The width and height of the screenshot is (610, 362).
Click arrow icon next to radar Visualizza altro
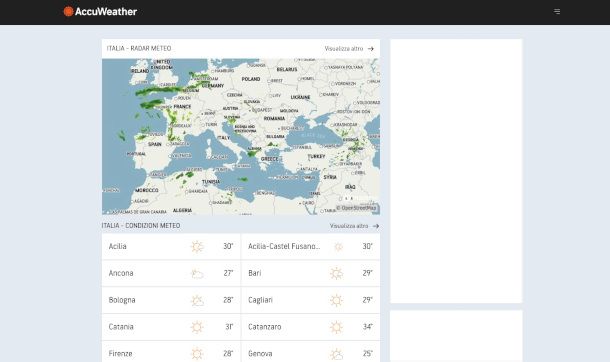[x=371, y=49]
